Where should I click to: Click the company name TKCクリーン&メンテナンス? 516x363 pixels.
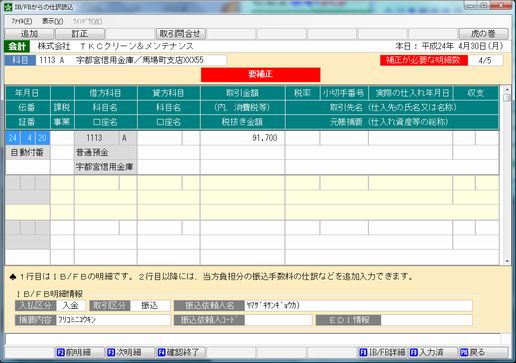115,46
